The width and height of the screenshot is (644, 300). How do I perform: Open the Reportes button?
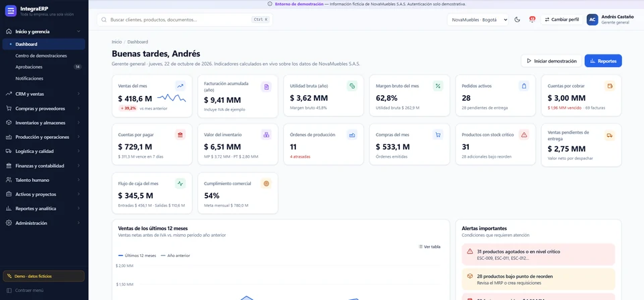[603, 61]
